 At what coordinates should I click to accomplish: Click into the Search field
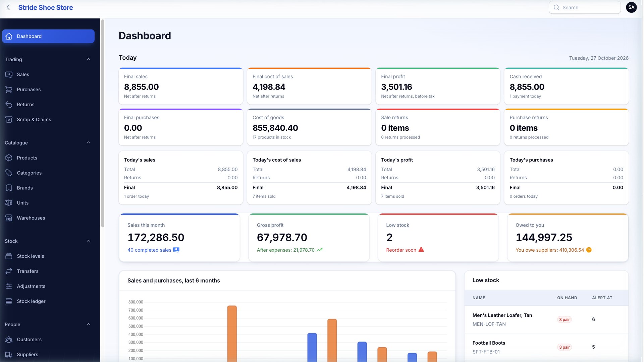click(x=585, y=7)
